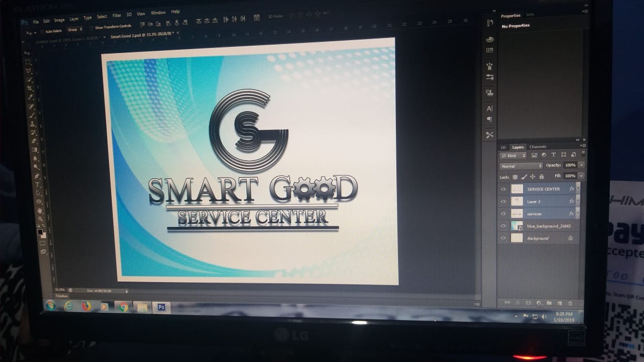Open the Opacity slider dropdown arrow
This screenshot has height=362, width=644.
tap(581, 165)
